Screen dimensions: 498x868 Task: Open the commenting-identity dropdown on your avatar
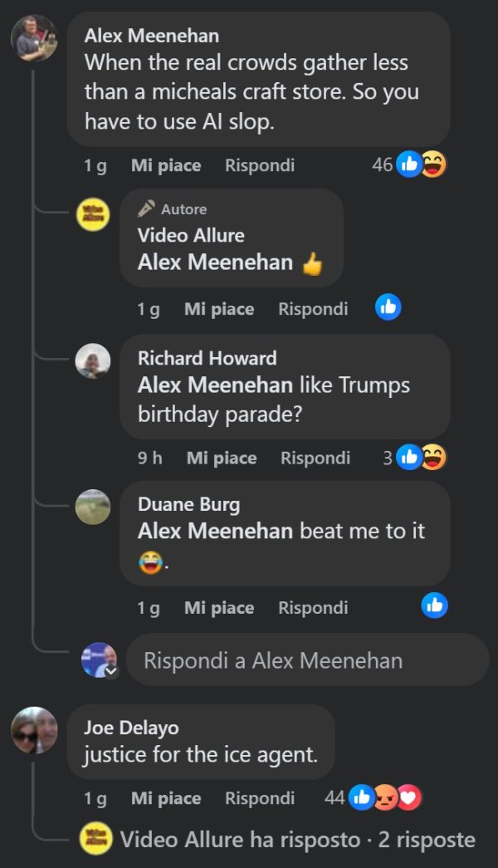pyautogui.click(x=111, y=671)
